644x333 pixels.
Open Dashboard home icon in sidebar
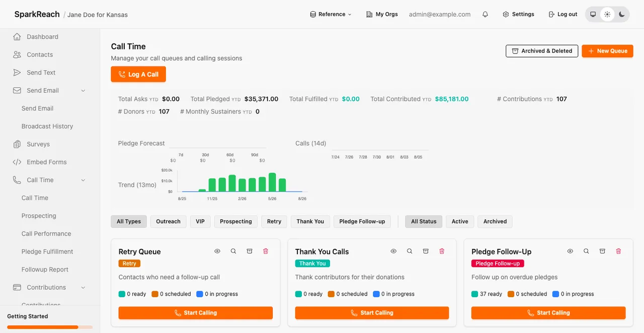pyautogui.click(x=17, y=37)
